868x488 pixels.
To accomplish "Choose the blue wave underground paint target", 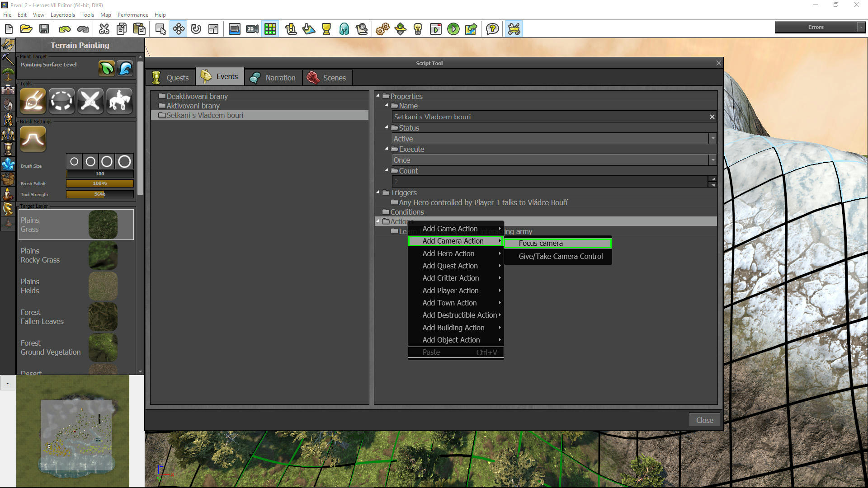I will (x=125, y=68).
